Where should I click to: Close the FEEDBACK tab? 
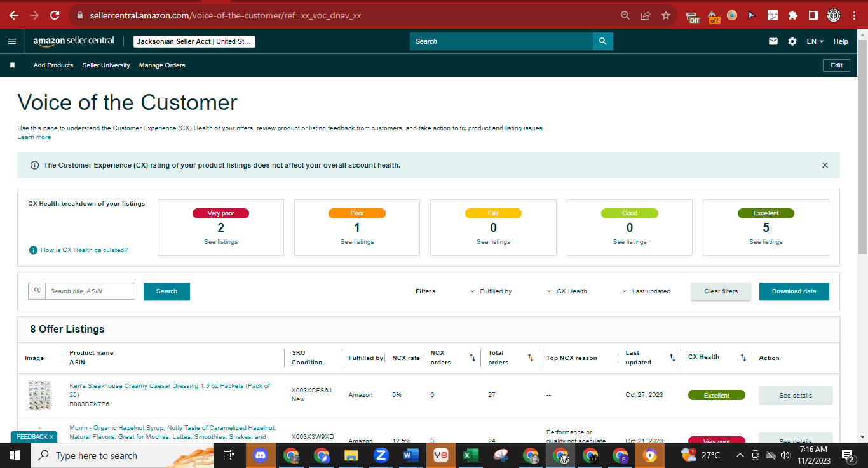point(51,437)
